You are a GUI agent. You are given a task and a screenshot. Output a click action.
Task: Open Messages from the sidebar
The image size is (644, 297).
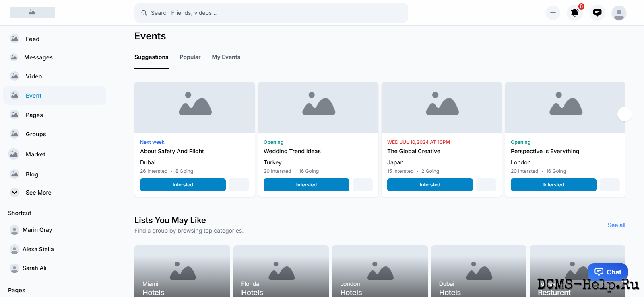(38, 57)
